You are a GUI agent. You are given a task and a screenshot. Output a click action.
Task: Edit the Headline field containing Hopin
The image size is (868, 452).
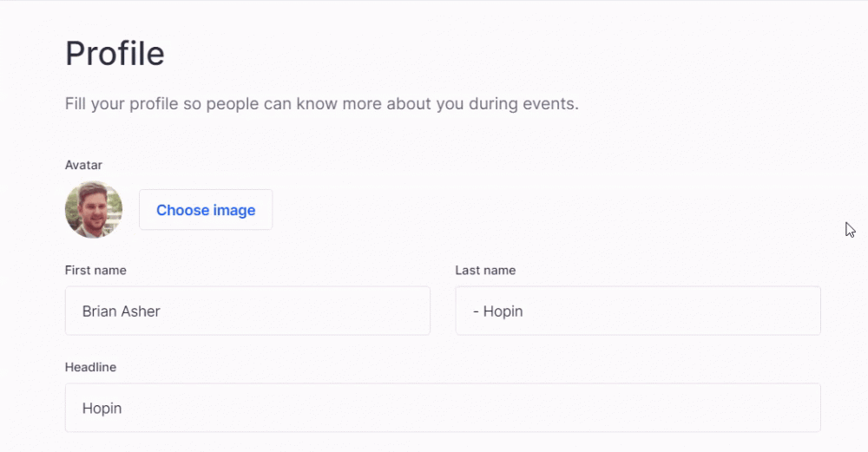pos(443,408)
